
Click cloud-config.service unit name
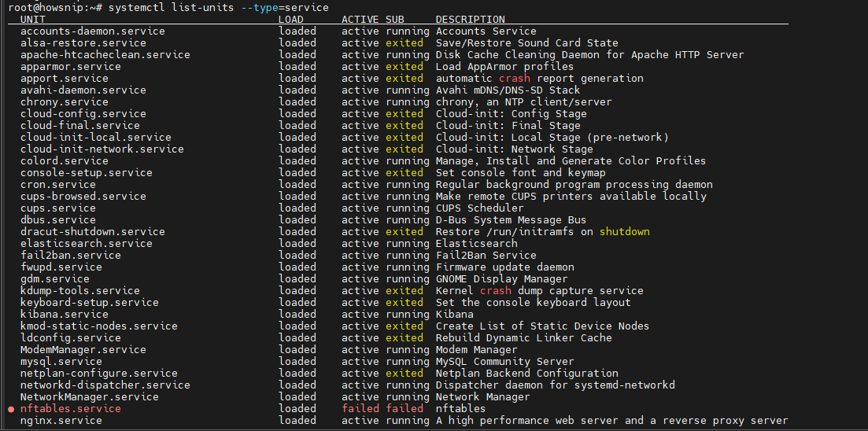[83, 113]
